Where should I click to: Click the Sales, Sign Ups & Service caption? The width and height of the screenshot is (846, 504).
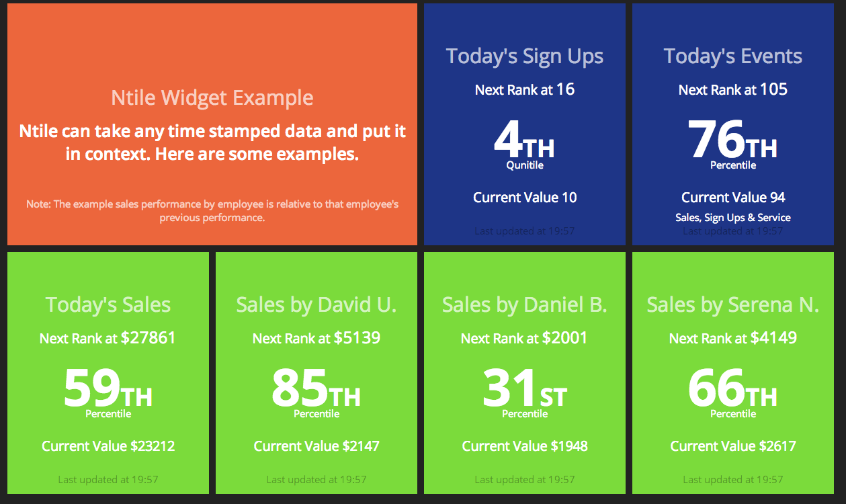click(733, 218)
